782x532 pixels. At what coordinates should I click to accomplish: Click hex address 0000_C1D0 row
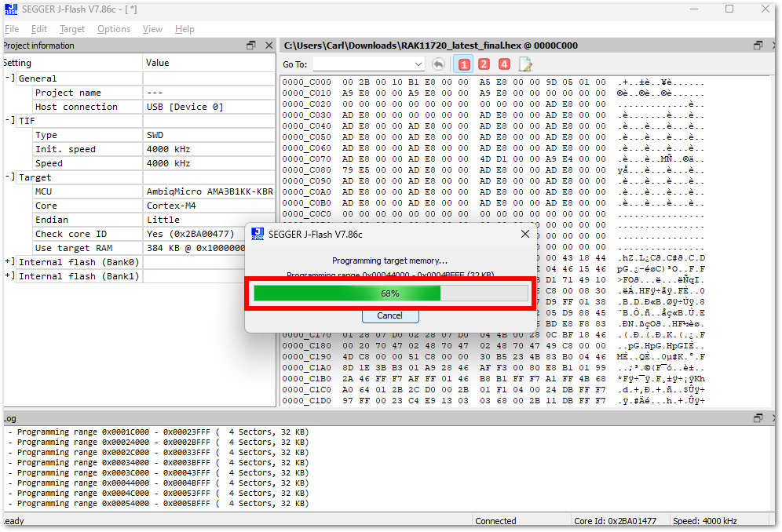coord(493,400)
